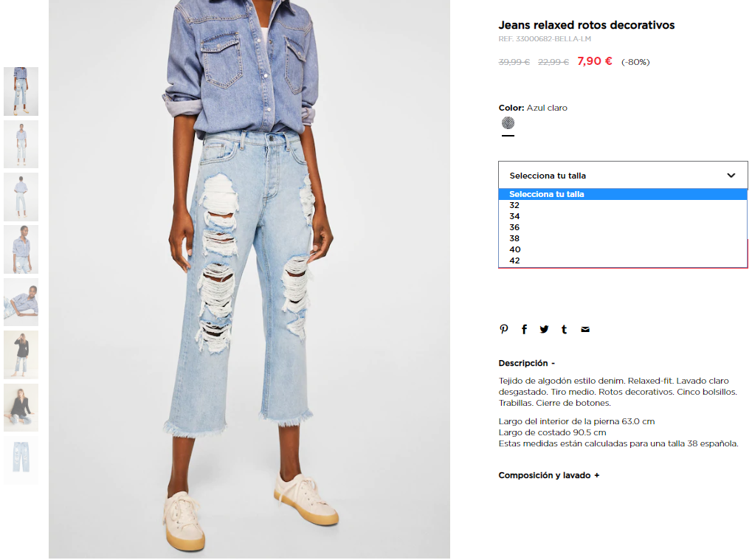This screenshot has width=752, height=560.
Task: Pick size 36 in the dropdown
Action: tap(623, 227)
